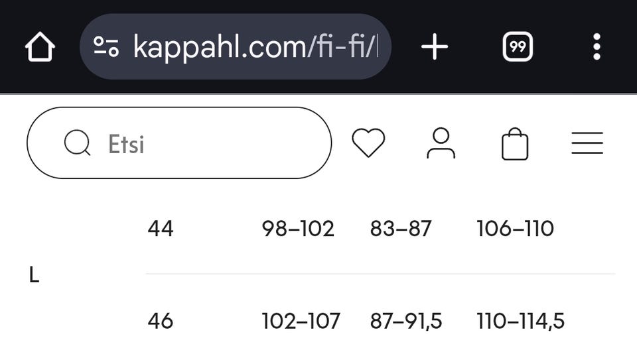Screen dimensions: 637x364
Task: Select size 46 in the table
Action: point(161,322)
